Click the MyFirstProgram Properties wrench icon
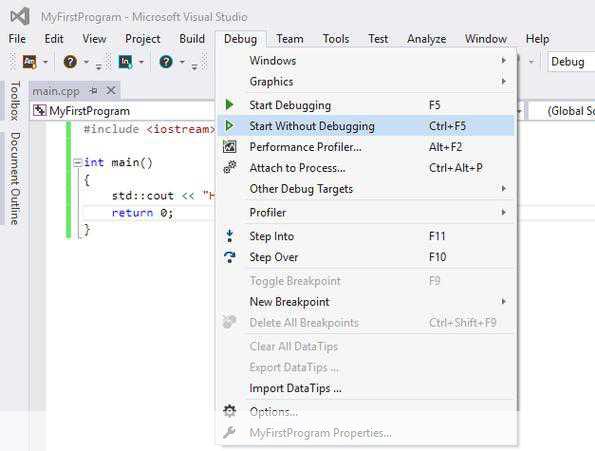Screen dimensions: 595x451 [x=229, y=432]
